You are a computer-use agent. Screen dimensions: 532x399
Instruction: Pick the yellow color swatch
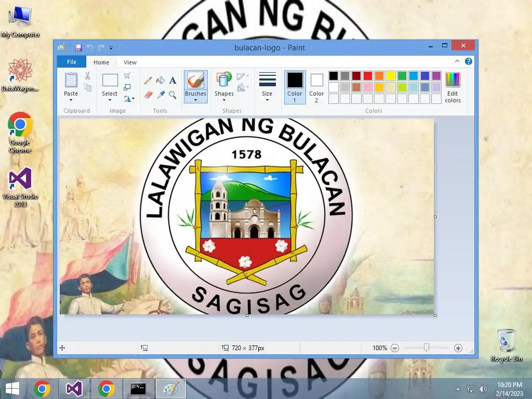click(x=391, y=76)
